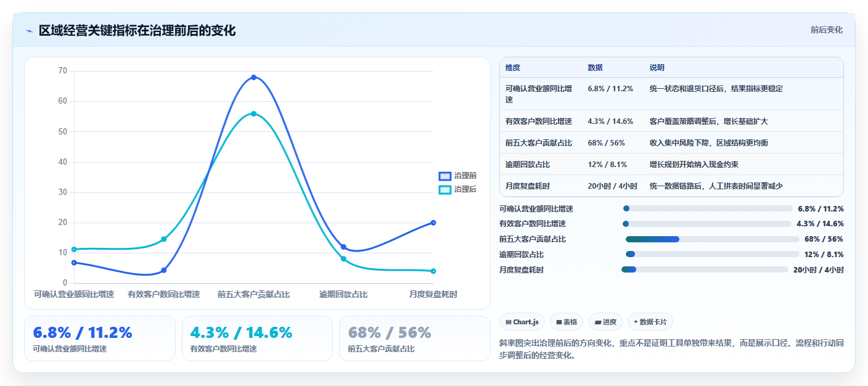This screenshot has height=386, width=868.
Task: Click table cell 68% / 56%
Action: click(607, 143)
